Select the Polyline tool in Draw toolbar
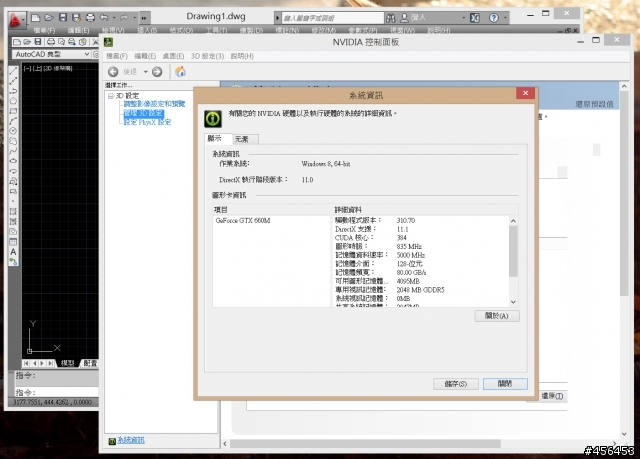Image resolution: width=640 pixels, height=459 pixels. coord(13,91)
